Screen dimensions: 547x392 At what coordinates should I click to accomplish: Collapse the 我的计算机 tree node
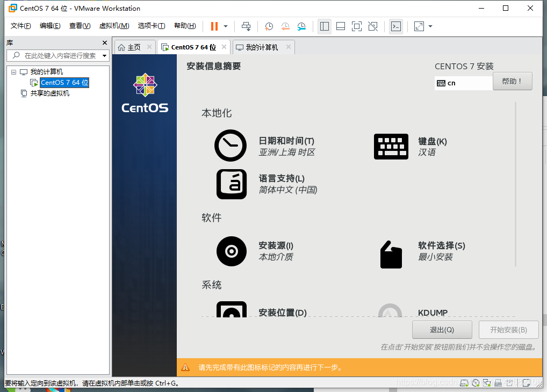(x=13, y=72)
